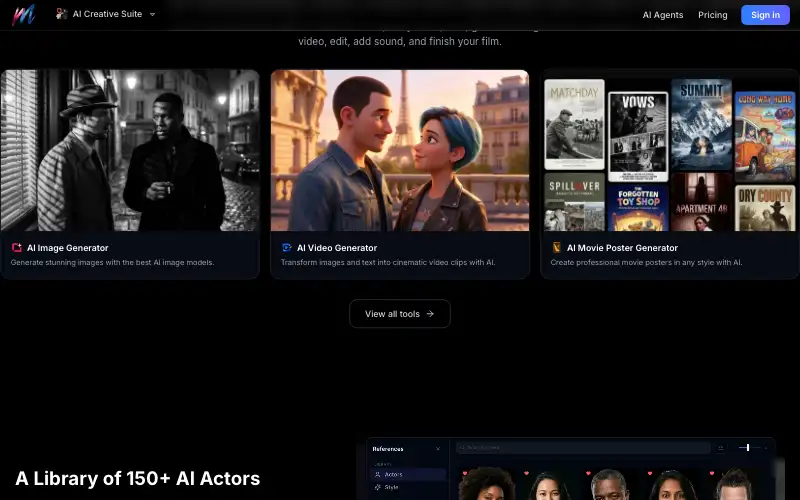Click the View all tools button
Viewport: 800px width, 500px height.
[399, 313]
